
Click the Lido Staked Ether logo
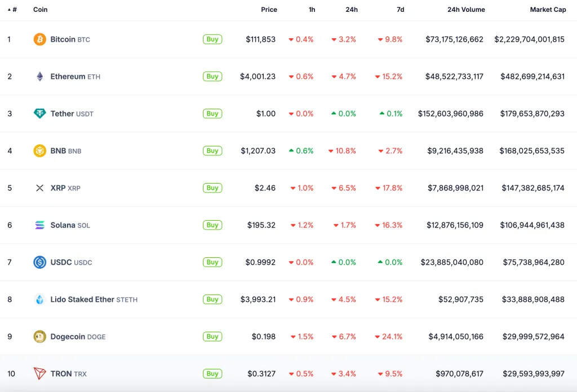pyautogui.click(x=39, y=300)
